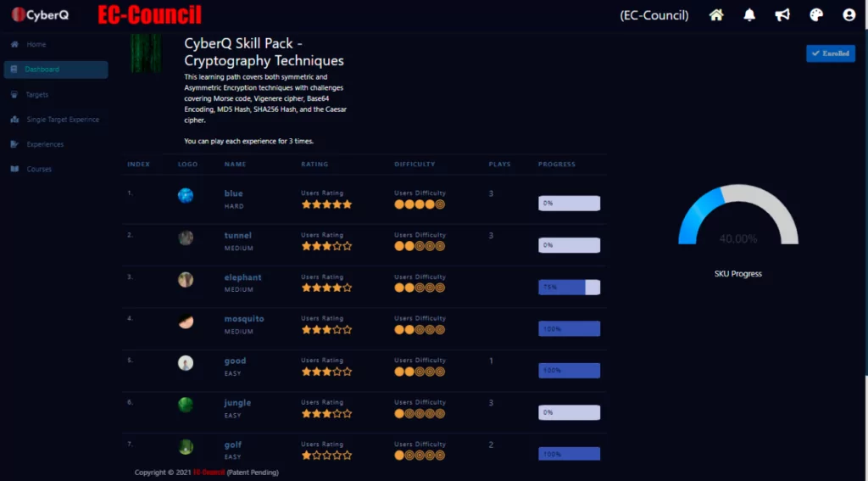868x481 pixels.
Task: Click the elephant challenge logo
Action: (186, 279)
